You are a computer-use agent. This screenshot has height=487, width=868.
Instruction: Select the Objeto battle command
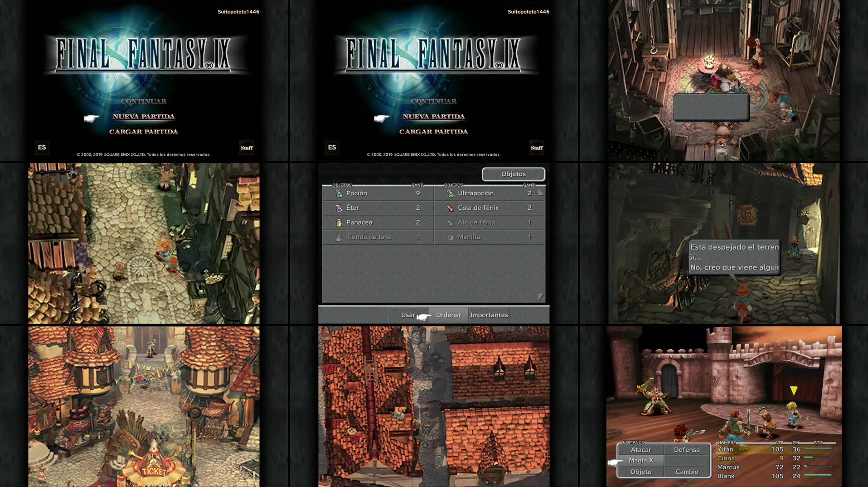(x=641, y=472)
